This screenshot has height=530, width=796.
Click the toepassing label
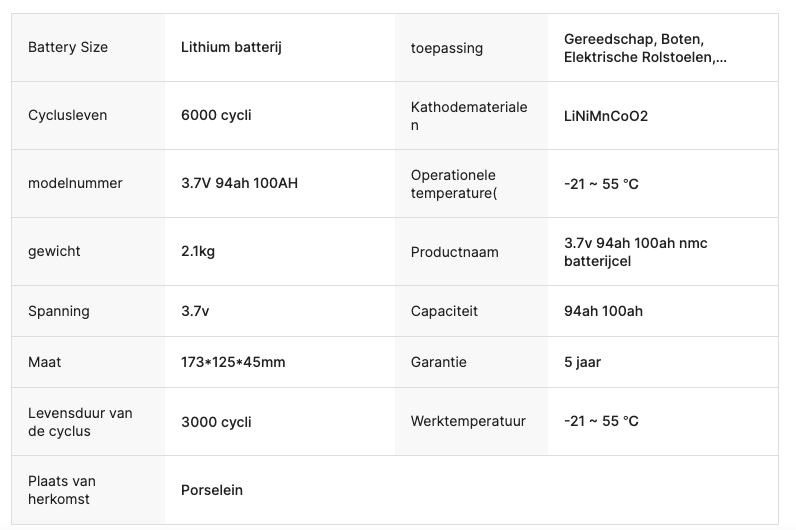(x=447, y=48)
